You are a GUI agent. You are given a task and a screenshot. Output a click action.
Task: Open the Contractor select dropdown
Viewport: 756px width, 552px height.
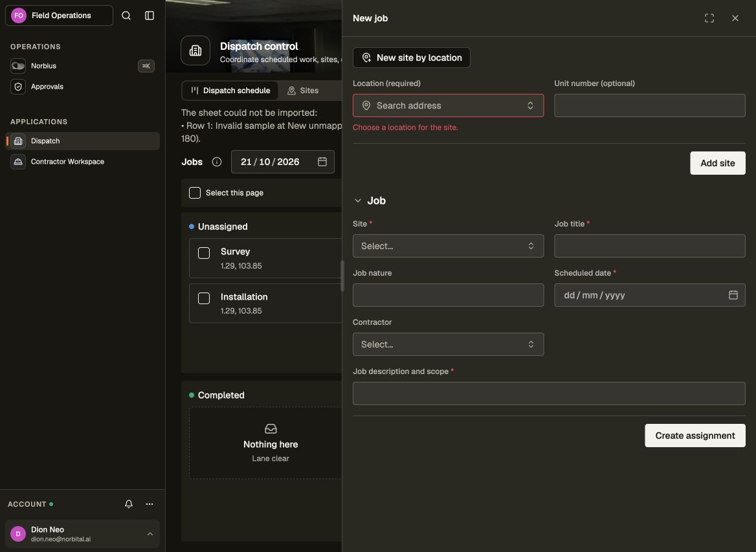pos(448,344)
